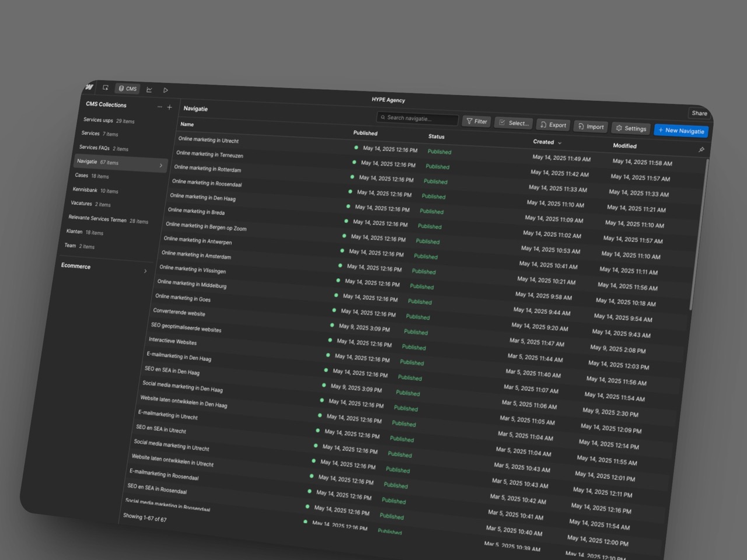This screenshot has width=747, height=560.
Task: Sort by the Created column header
Action: (x=547, y=142)
